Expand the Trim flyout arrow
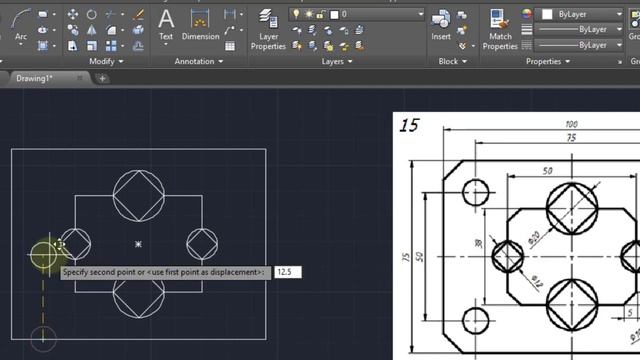The width and height of the screenshot is (640, 360). 122,15
